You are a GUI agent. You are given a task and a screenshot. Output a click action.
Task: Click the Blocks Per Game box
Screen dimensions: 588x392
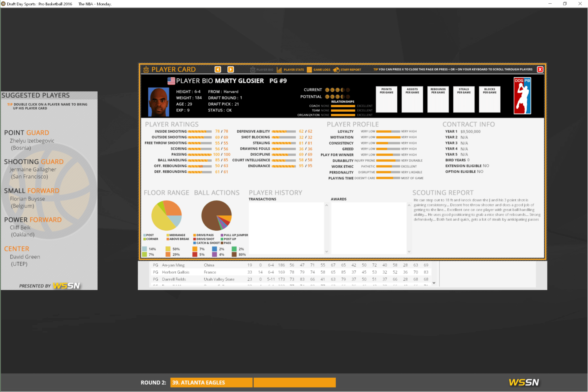point(490,99)
